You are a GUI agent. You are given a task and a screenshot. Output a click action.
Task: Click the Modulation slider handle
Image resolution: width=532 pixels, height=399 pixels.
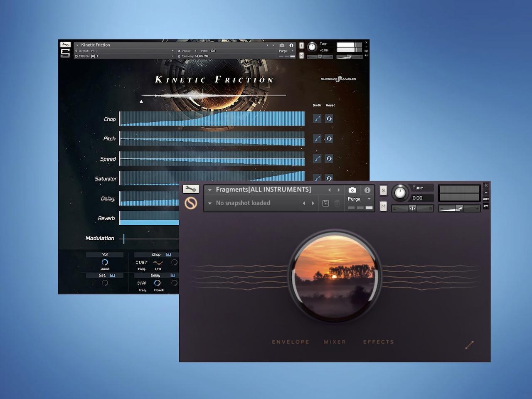coord(124,239)
